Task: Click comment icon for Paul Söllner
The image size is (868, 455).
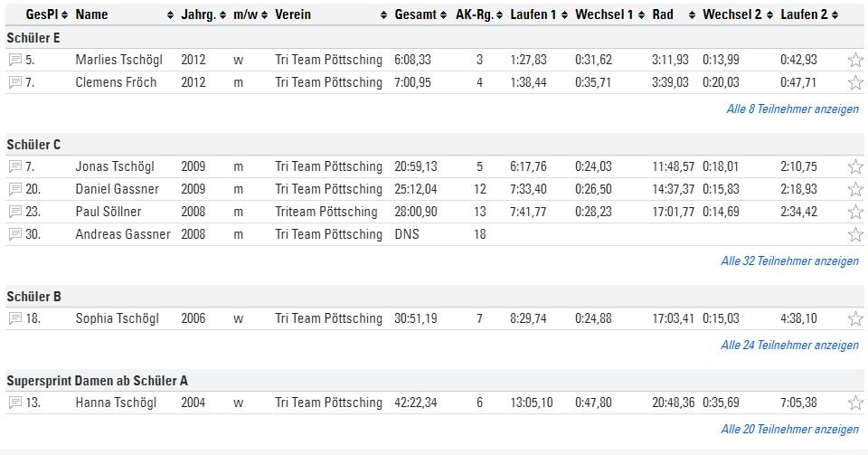Action: [x=15, y=212]
